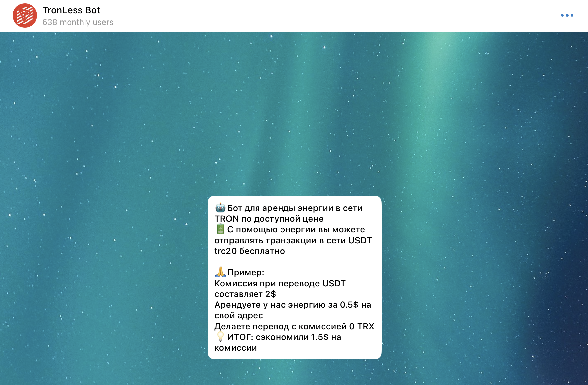
Task: Click the 638 monthly users subtitle
Action: 78,22
